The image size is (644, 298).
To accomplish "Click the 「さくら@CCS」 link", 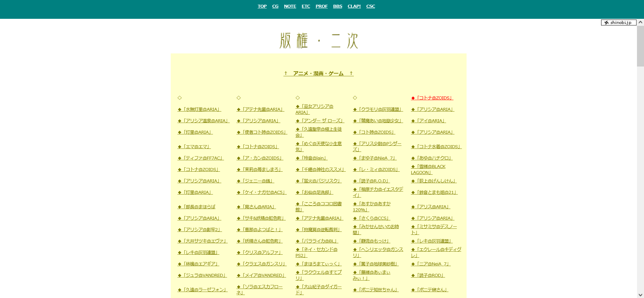I will 371,218.
